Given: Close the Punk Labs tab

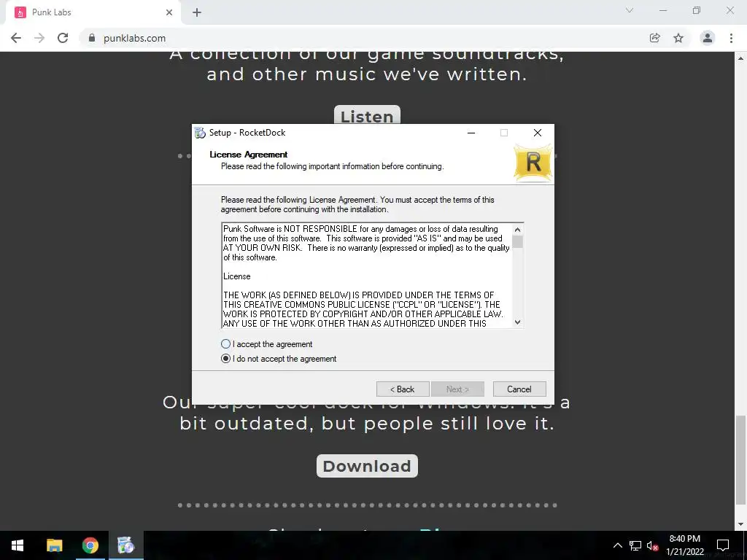Looking at the screenshot, I should coord(169,12).
